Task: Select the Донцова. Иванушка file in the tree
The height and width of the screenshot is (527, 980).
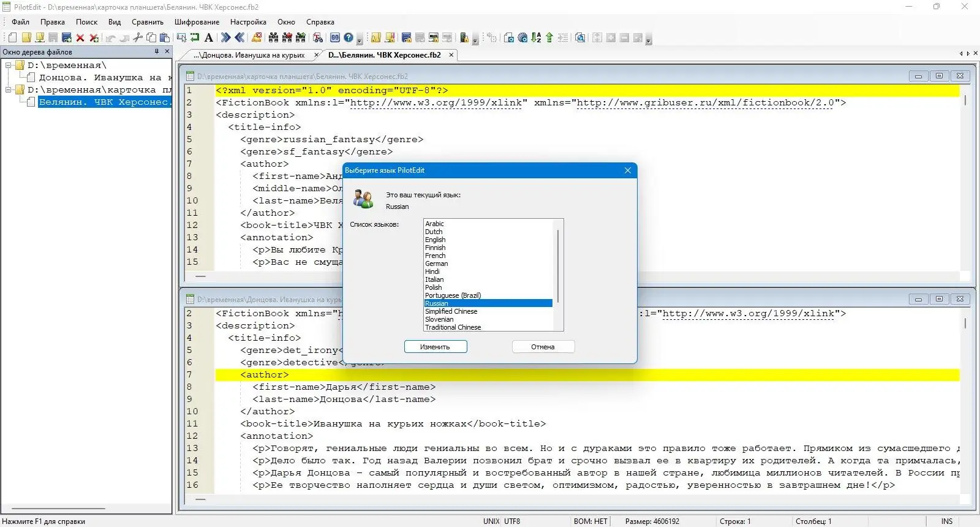Action: pyautogui.click(x=105, y=78)
